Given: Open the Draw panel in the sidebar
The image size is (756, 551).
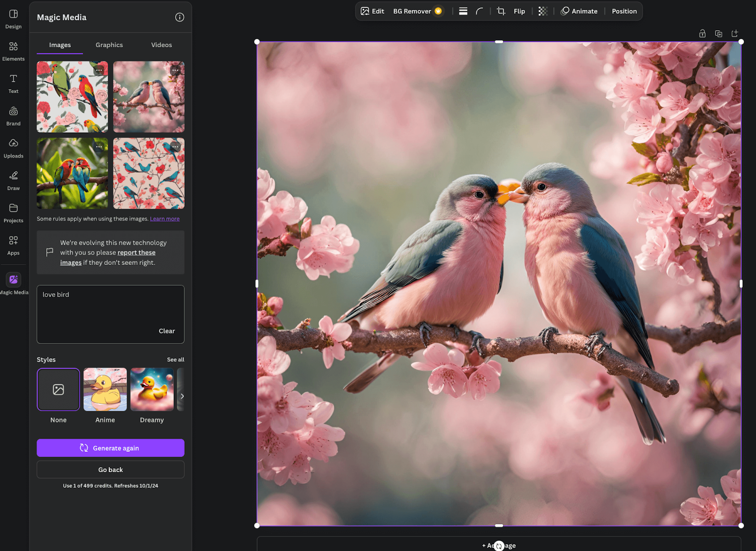Looking at the screenshot, I should tap(13, 180).
